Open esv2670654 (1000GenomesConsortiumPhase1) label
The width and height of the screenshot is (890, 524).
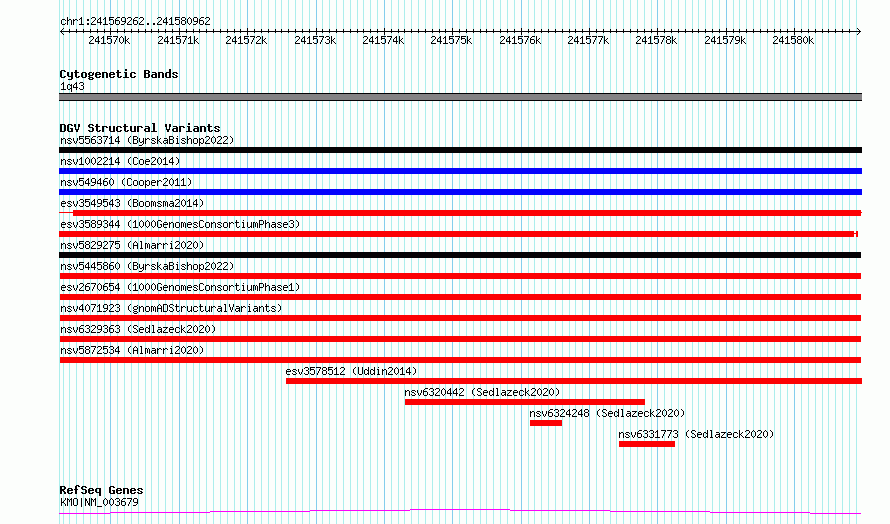[180, 287]
